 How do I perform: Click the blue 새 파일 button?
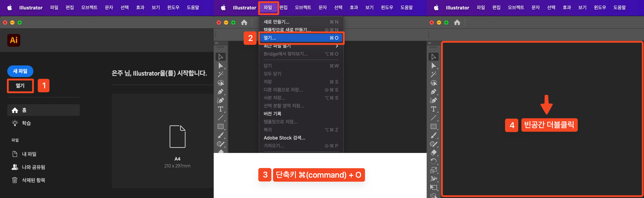[20, 71]
